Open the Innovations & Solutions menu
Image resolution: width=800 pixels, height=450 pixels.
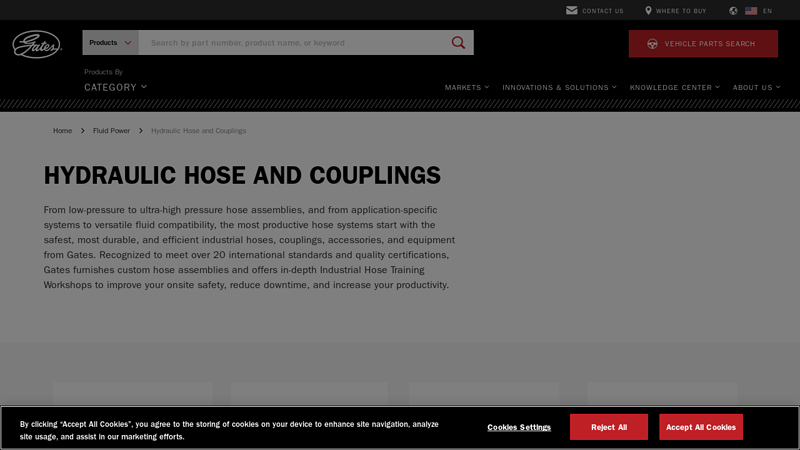pos(559,87)
